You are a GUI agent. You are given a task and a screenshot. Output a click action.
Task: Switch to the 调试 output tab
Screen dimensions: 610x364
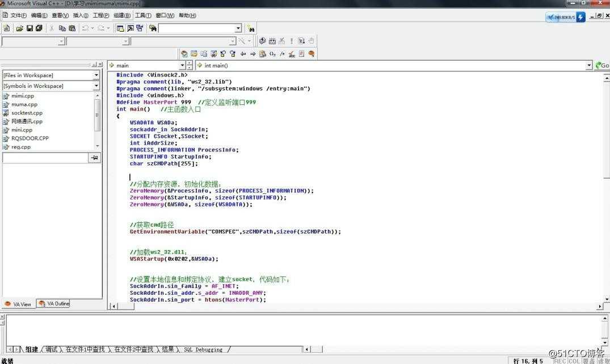pos(51,349)
